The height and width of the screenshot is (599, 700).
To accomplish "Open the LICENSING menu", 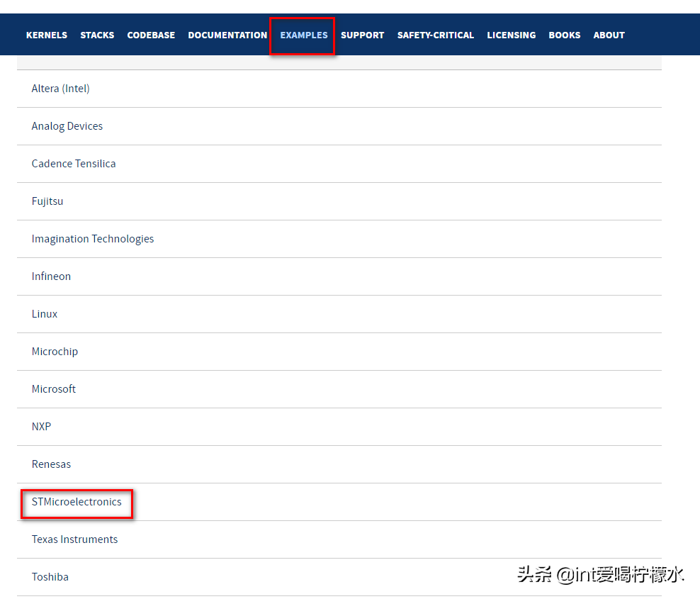I will (x=511, y=35).
